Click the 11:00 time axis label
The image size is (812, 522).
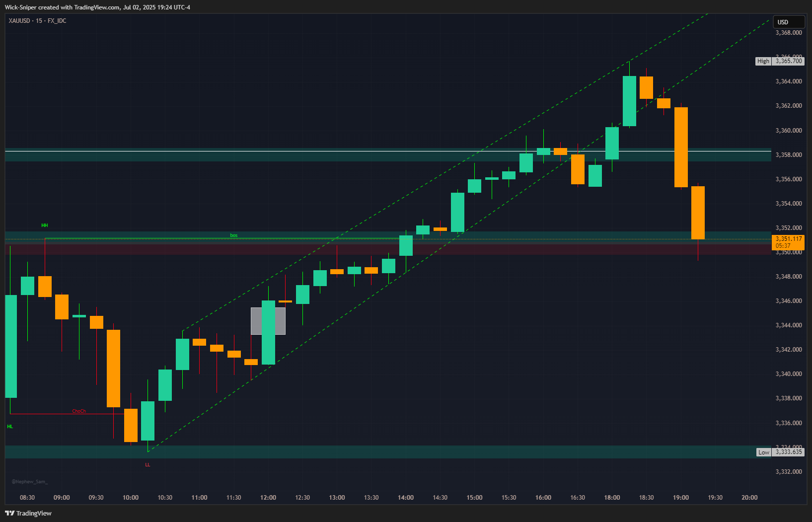(x=199, y=498)
